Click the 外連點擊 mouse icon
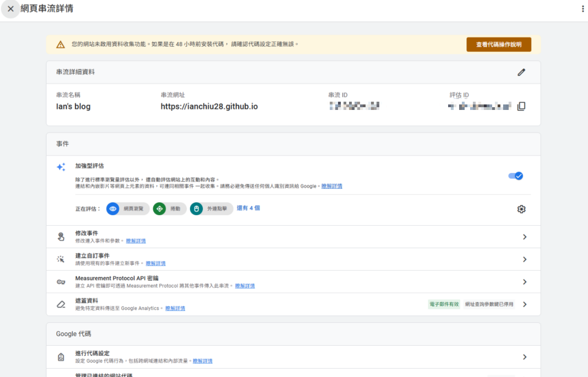 pos(196,209)
